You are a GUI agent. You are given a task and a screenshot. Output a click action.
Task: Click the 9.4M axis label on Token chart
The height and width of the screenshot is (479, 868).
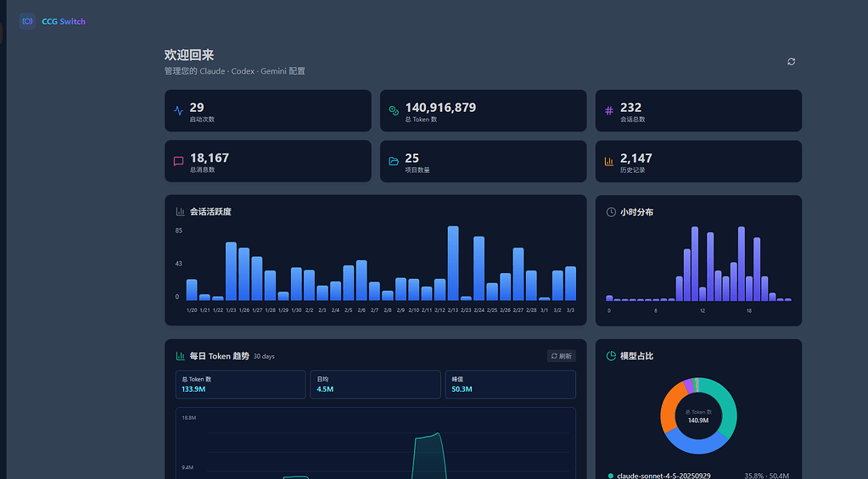pos(188,467)
